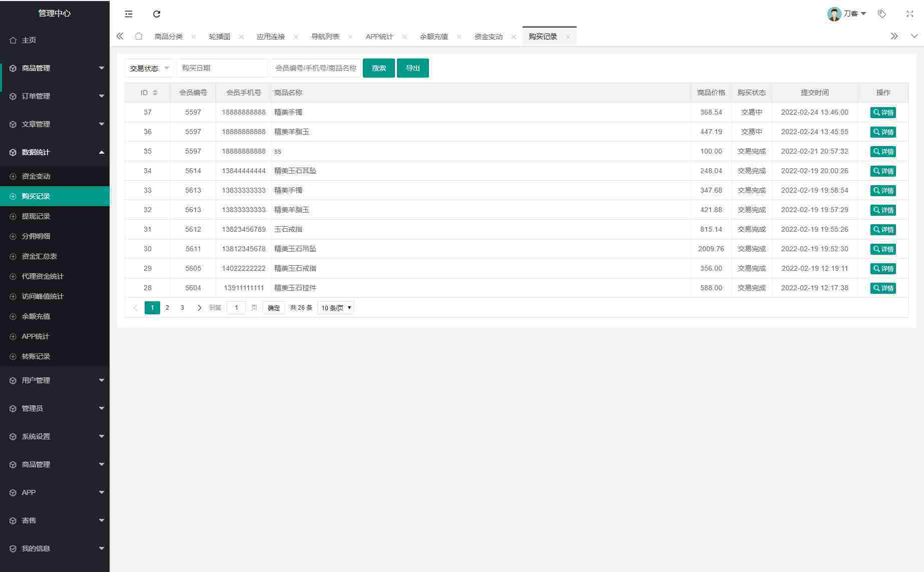Open 分佣明细 in the sidebar

click(x=55, y=236)
